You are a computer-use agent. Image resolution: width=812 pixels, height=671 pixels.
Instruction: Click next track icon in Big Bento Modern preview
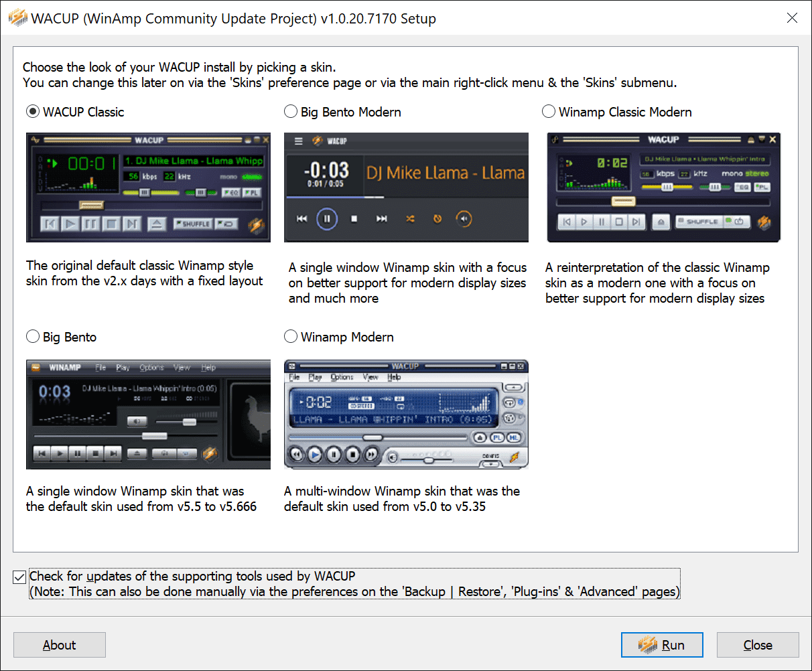[x=382, y=218]
